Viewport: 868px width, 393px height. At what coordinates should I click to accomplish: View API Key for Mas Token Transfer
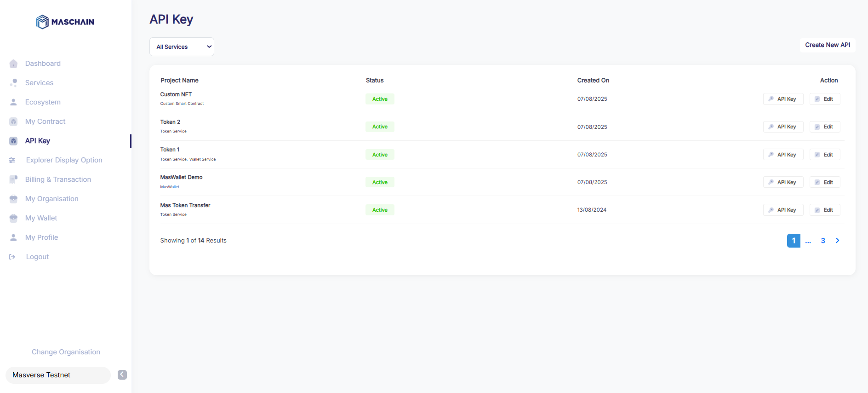tap(783, 210)
